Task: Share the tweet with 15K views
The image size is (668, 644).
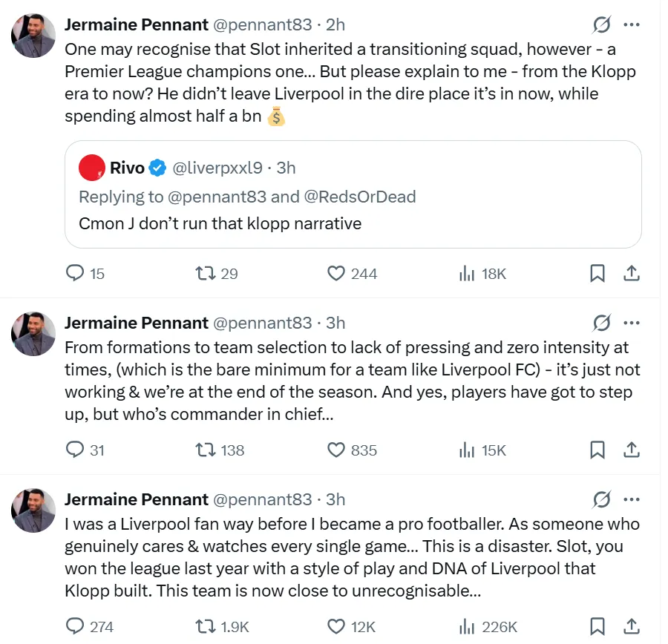Action: [632, 450]
